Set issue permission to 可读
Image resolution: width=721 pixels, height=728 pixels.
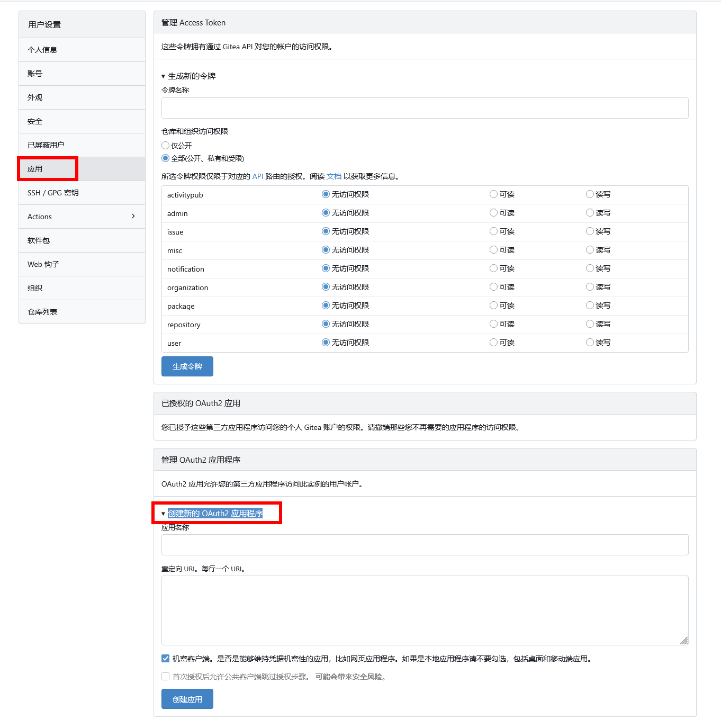[x=493, y=231]
